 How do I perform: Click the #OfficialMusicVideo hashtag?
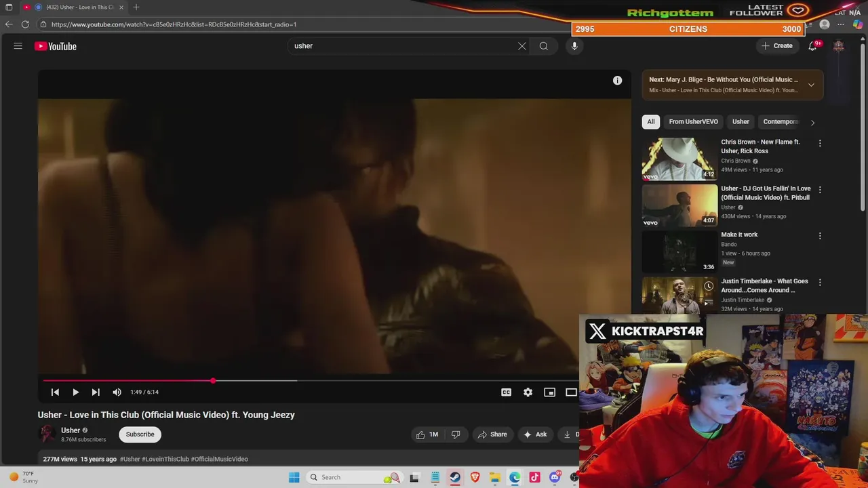click(220, 459)
